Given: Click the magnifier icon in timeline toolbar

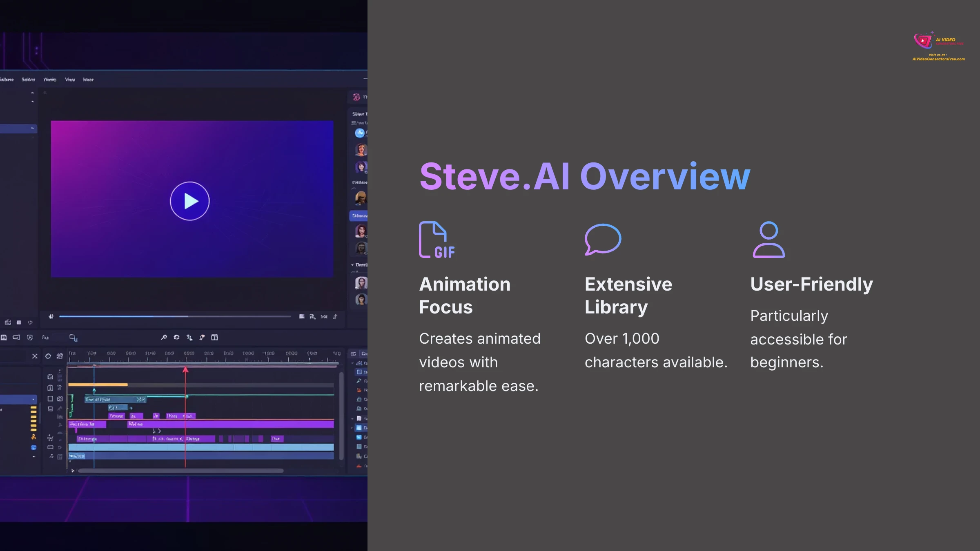Looking at the screenshot, I should [x=164, y=337].
